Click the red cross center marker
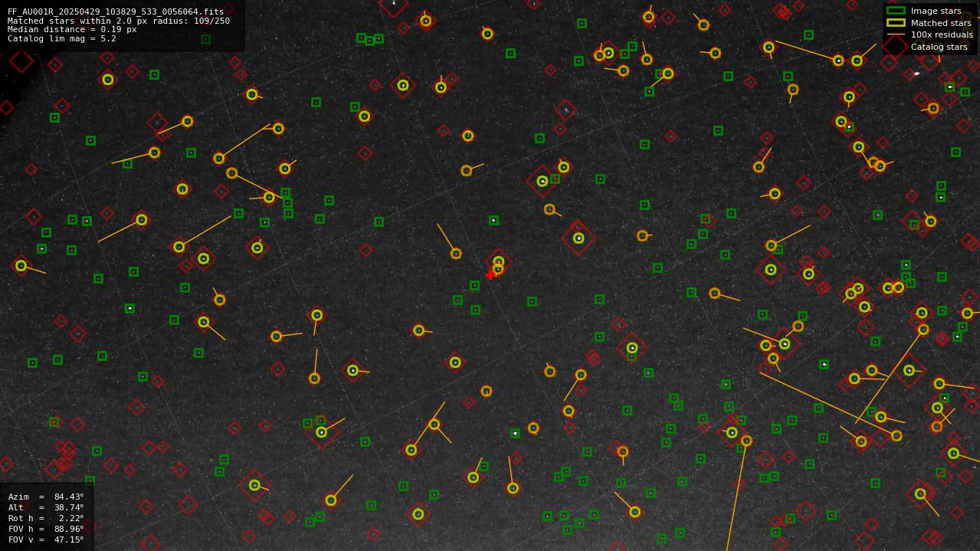The width and height of the screenshot is (980, 551). [490, 274]
